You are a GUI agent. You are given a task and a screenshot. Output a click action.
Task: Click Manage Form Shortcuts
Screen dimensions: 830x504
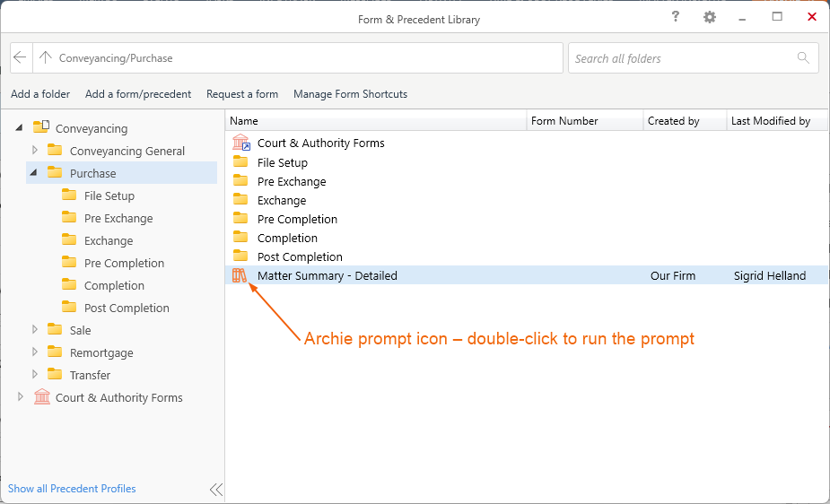click(350, 94)
